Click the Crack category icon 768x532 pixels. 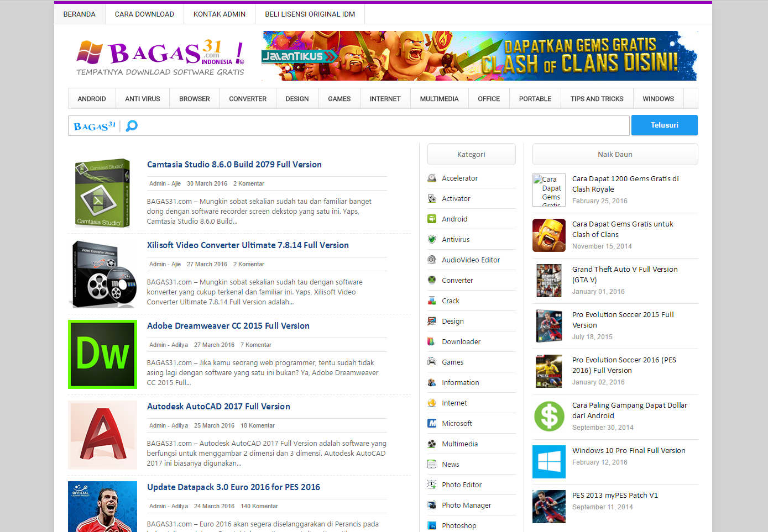(432, 301)
